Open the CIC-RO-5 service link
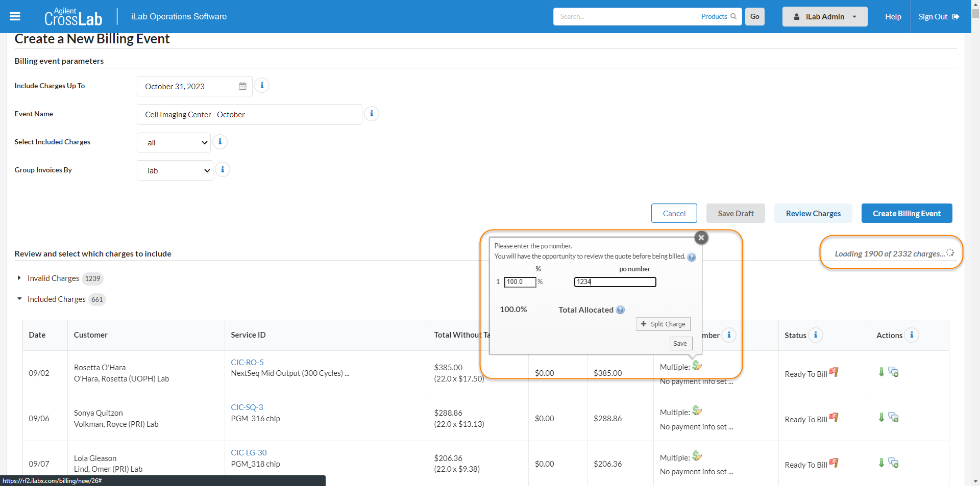This screenshot has width=980, height=486. pos(247,362)
